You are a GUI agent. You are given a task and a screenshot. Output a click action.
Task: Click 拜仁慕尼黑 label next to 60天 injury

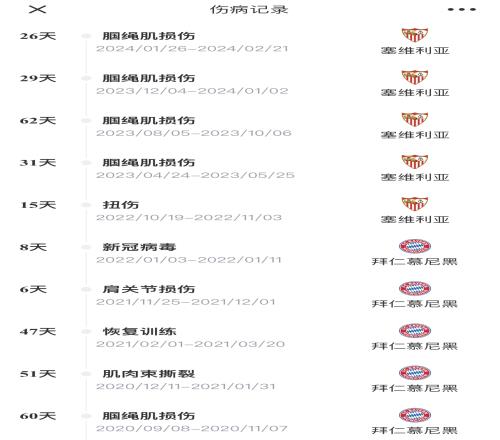pos(415,430)
